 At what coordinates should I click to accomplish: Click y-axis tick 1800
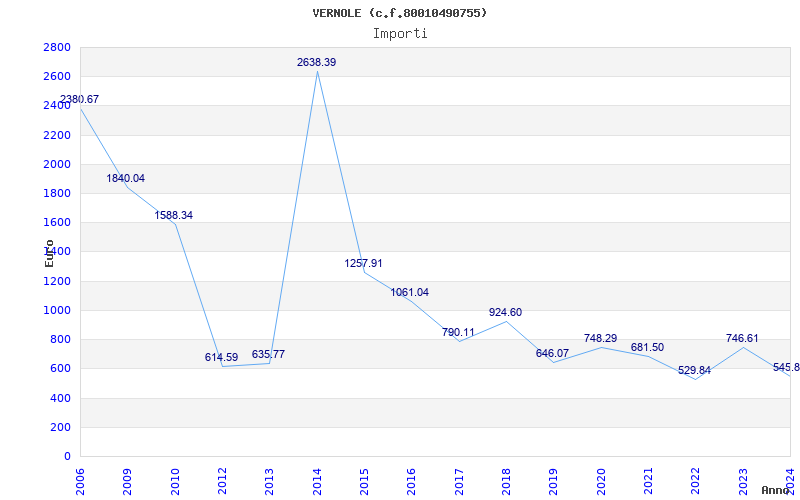tap(57, 193)
